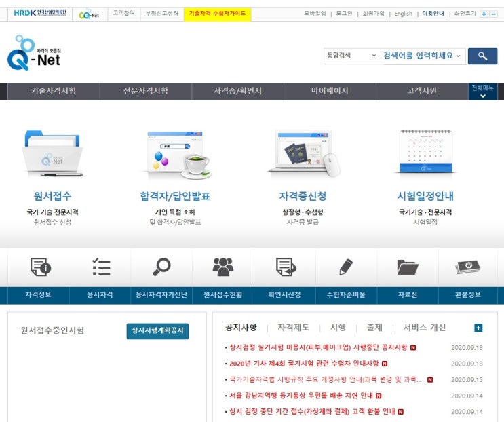Click the 응시자격자가진단 magnifier icon
Image resolution: width=504 pixels, height=422 pixels.
pos(161,267)
